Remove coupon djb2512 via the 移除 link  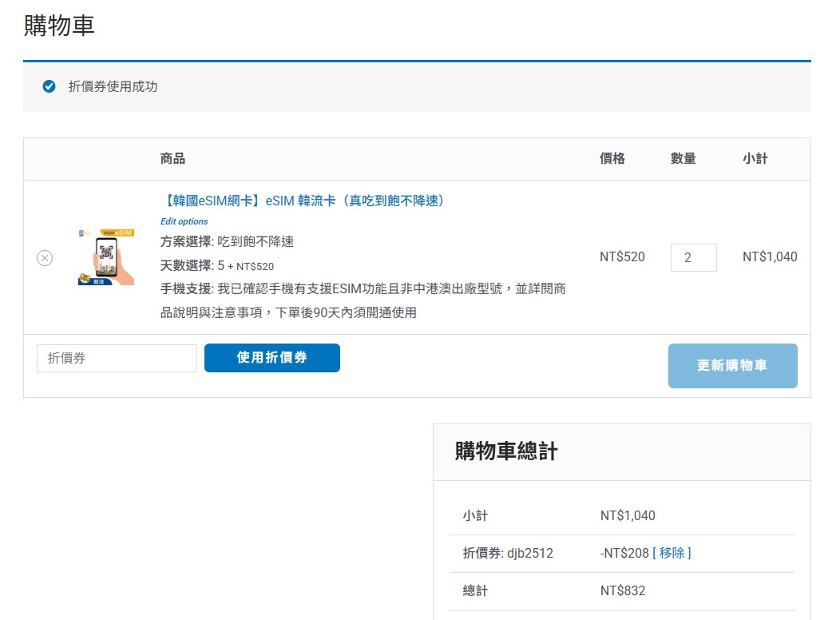click(671, 553)
